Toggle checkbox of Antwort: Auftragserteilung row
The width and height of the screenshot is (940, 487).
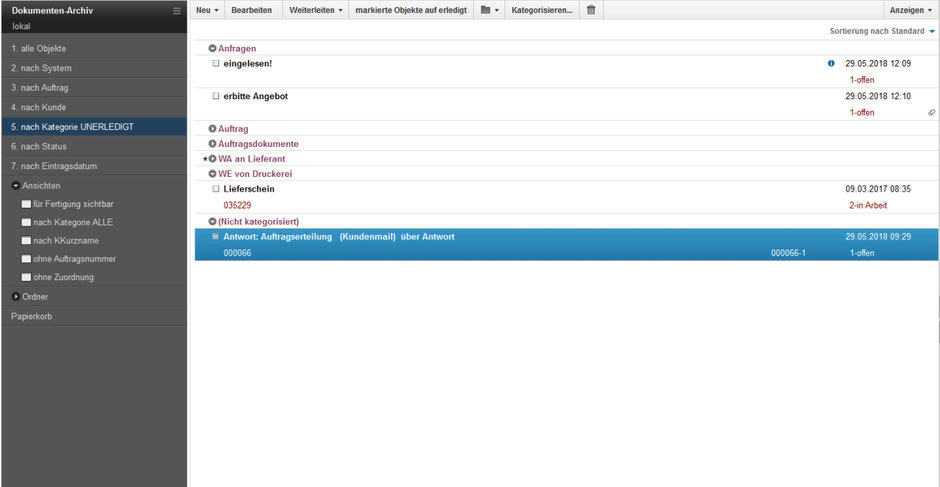(x=216, y=237)
